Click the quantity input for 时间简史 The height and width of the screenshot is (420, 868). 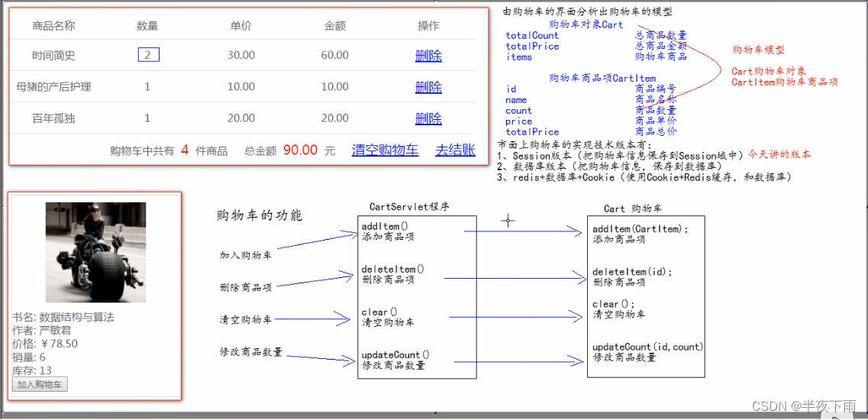[148, 55]
